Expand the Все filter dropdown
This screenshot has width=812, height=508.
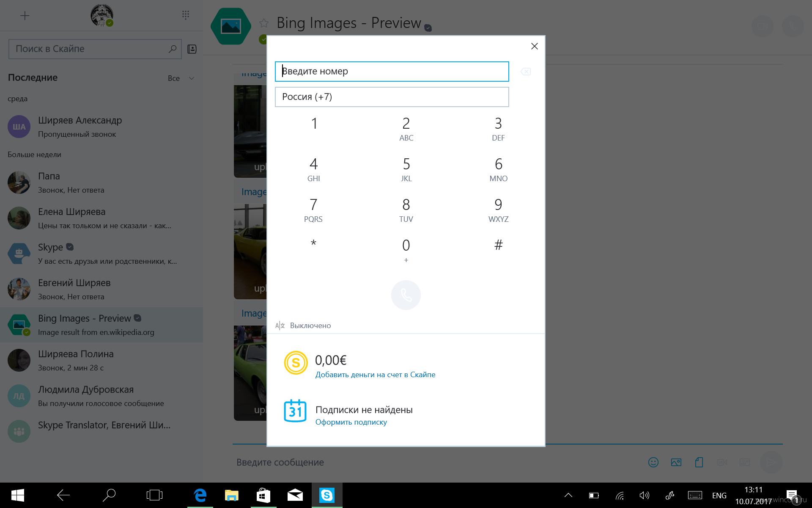point(181,78)
